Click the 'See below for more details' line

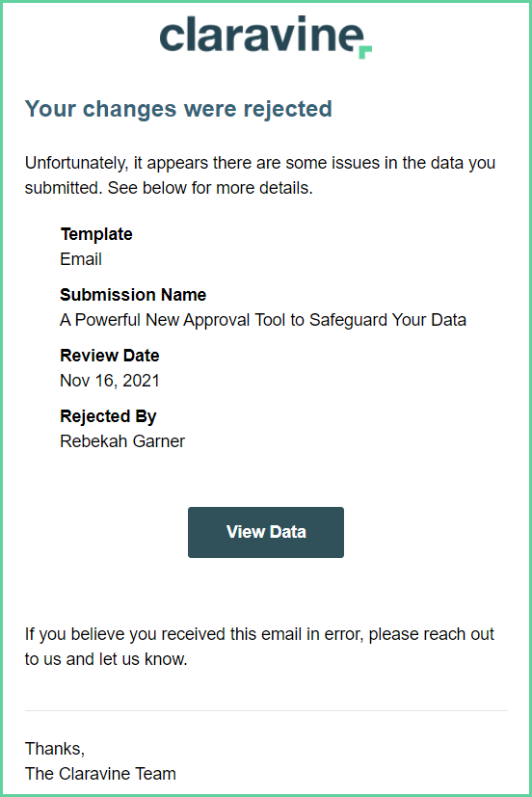point(169,188)
